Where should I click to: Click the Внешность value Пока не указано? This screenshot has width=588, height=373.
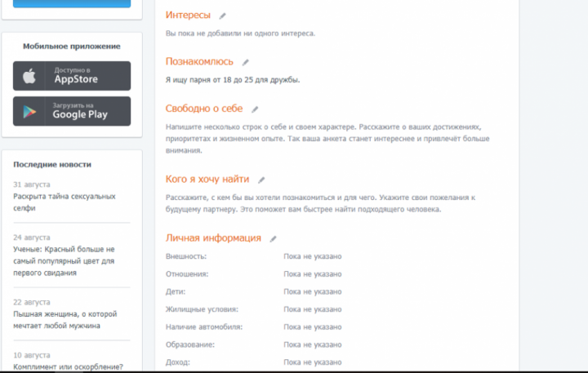tap(312, 256)
